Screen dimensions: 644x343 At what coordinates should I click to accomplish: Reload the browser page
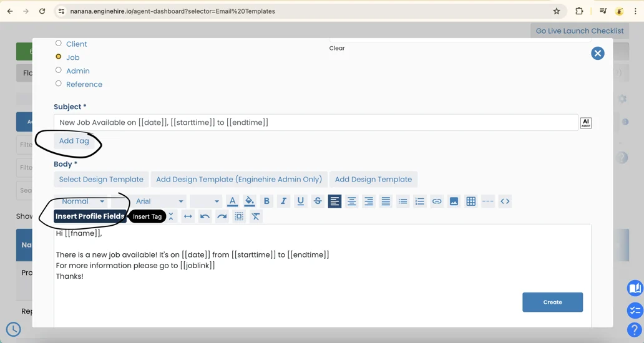42,11
